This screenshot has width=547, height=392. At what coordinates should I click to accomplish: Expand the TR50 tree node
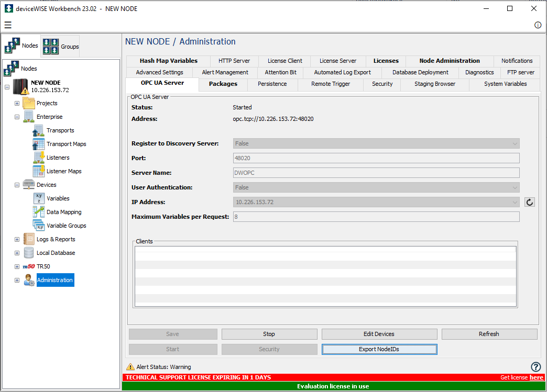[17, 266]
